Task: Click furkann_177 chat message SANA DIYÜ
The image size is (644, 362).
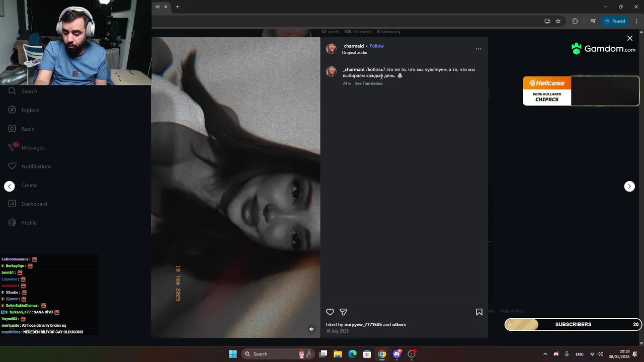Action: point(31,312)
